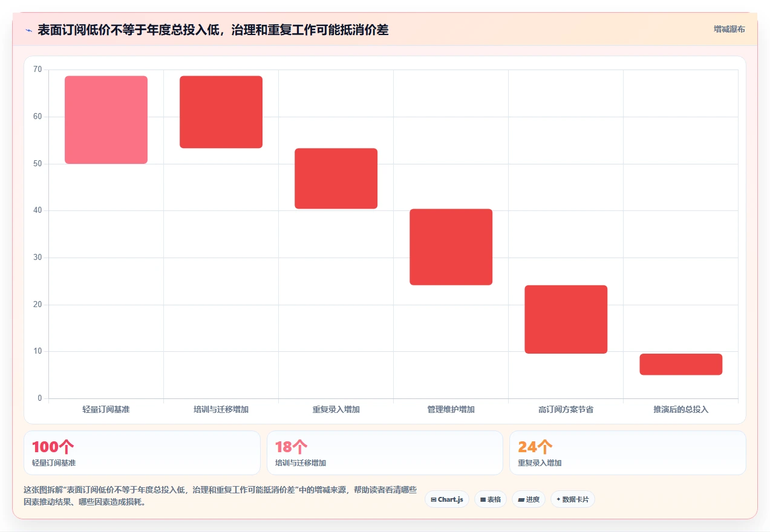Select the 推演后的总投入 waterfall bar

click(680, 365)
